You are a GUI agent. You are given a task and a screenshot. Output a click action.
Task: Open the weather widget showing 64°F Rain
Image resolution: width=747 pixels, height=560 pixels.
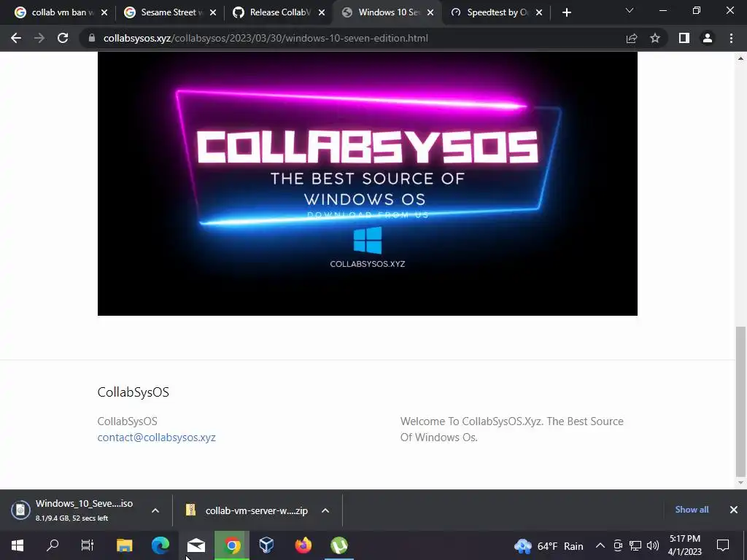tap(549, 545)
